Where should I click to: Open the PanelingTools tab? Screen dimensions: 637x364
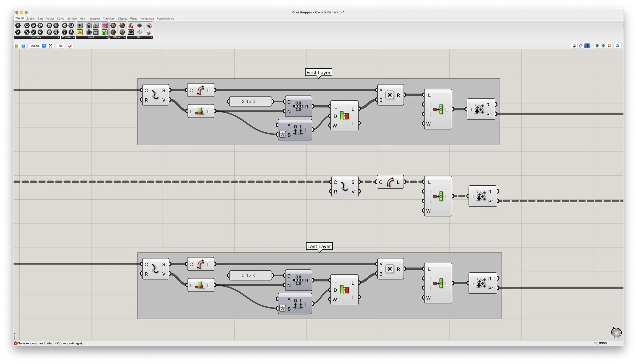pyautogui.click(x=165, y=18)
